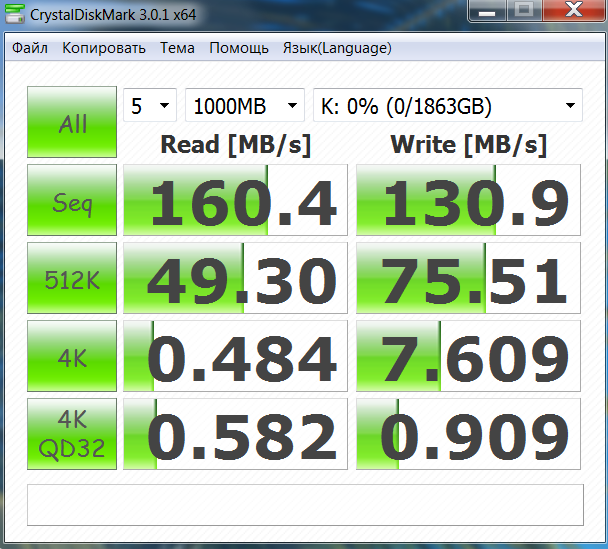The height and width of the screenshot is (549, 608).
Task: Start the Seq sequential test
Action: click(x=72, y=200)
